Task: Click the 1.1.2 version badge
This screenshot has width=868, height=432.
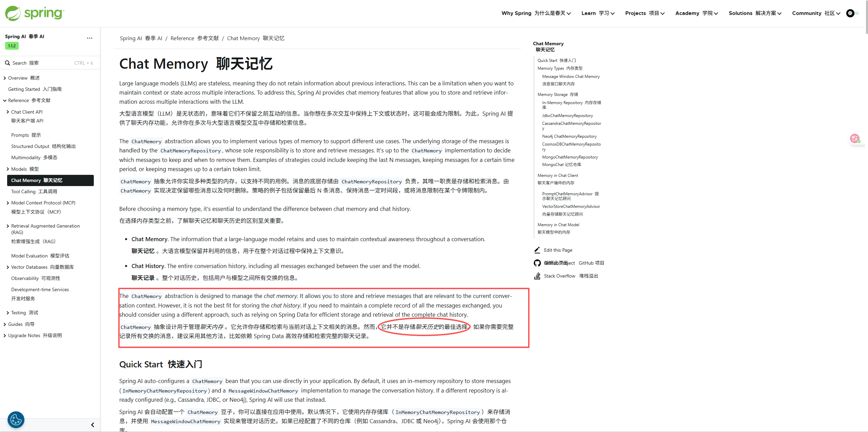Action: click(12, 46)
